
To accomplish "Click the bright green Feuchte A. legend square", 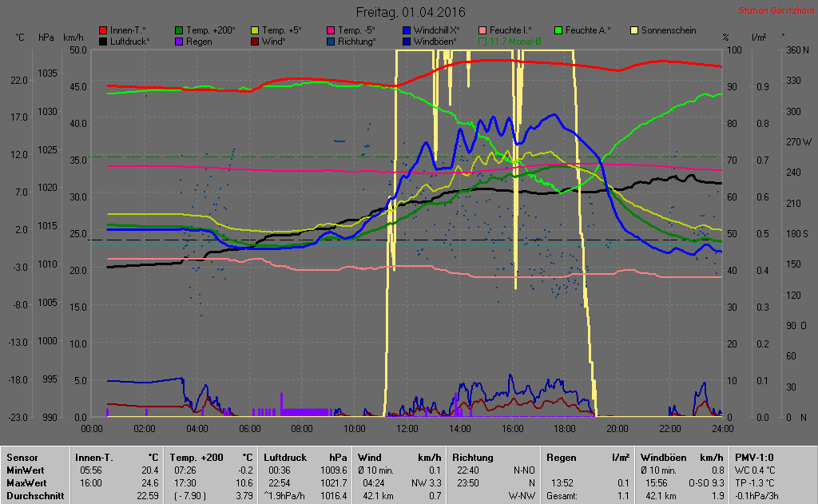I will pyautogui.click(x=558, y=30).
